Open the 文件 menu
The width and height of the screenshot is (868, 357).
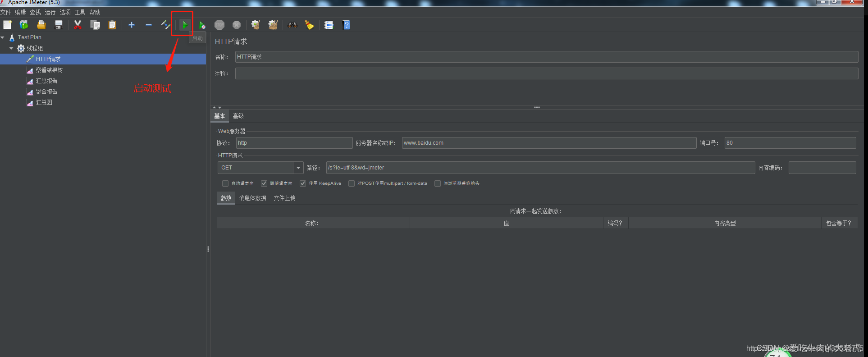point(5,12)
